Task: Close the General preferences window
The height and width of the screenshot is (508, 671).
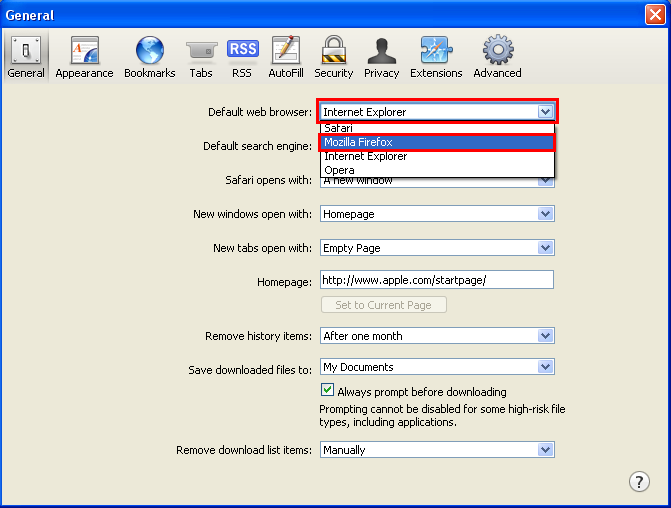Action: (x=655, y=15)
